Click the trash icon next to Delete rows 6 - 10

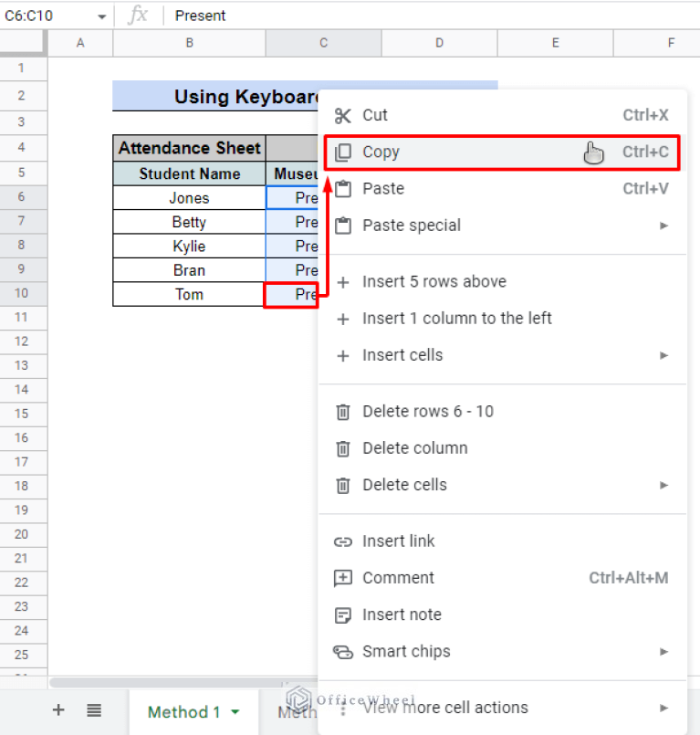pyautogui.click(x=343, y=411)
